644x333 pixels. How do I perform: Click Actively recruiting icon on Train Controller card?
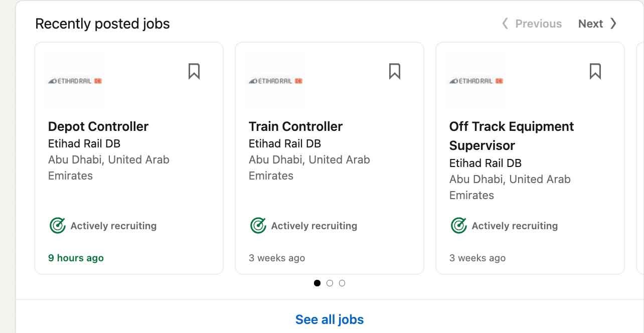pyautogui.click(x=258, y=226)
